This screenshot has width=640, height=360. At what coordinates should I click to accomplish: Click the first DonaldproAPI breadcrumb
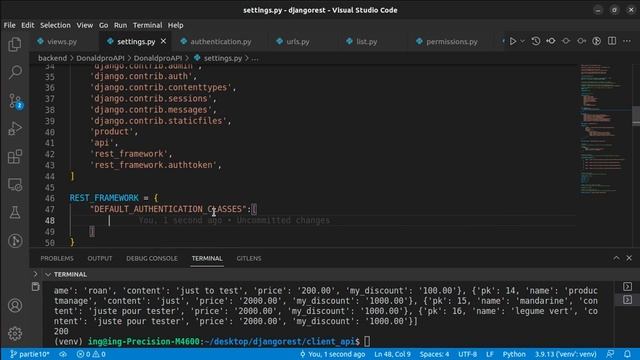click(100, 58)
